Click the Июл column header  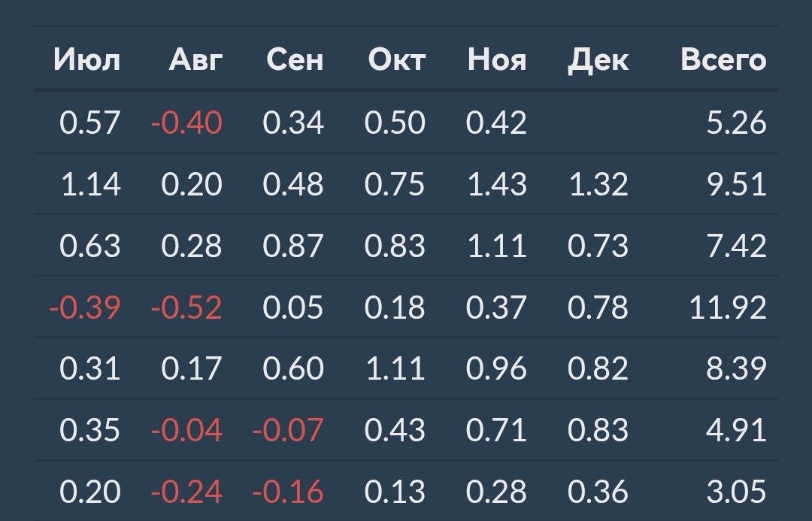pyautogui.click(x=87, y=60)
